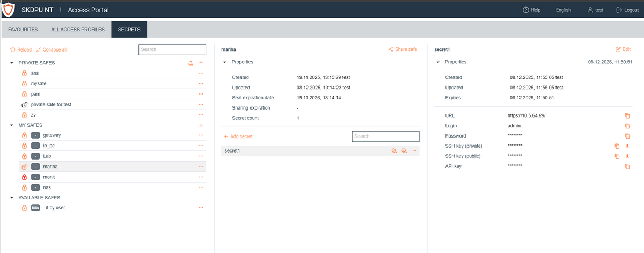This screenshot has height=253, width=644.
Task: Click the red lock icon of monit safe
Action: click(24, 177)
